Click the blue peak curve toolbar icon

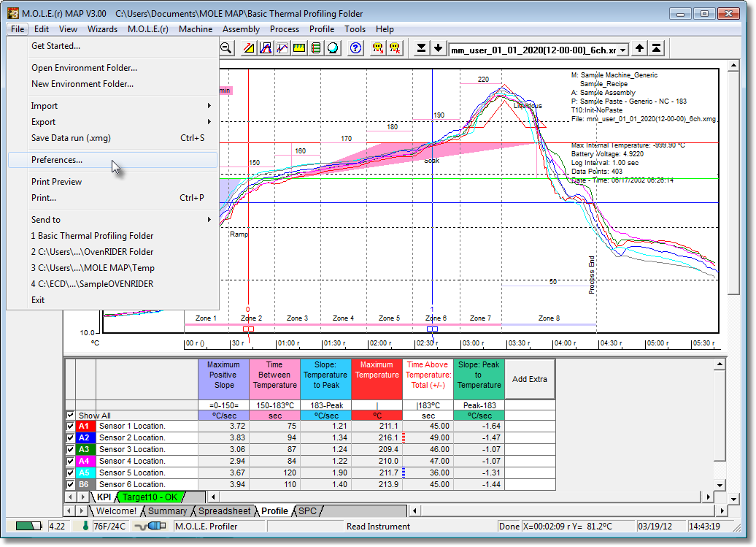[266, 47]
